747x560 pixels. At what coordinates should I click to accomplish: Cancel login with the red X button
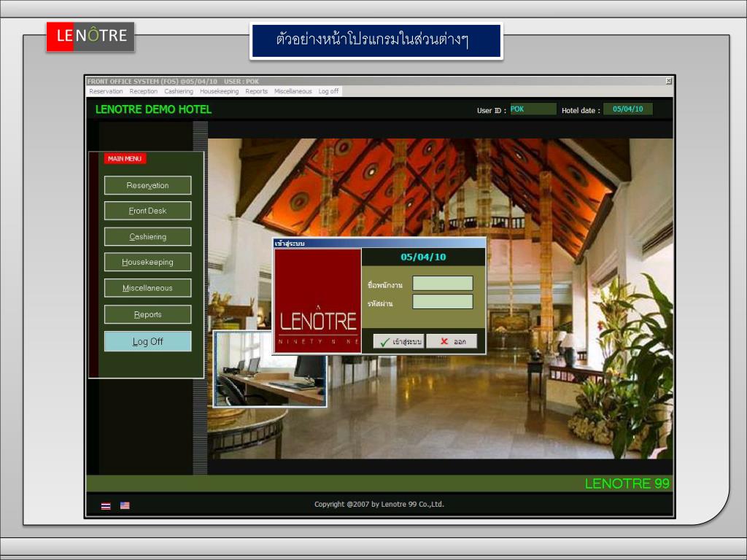click(x=452, y=341)
